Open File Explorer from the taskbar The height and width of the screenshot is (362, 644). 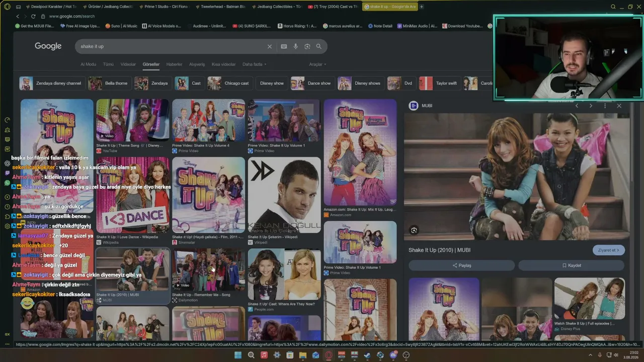pyautogui.click(x=303, y=355)
